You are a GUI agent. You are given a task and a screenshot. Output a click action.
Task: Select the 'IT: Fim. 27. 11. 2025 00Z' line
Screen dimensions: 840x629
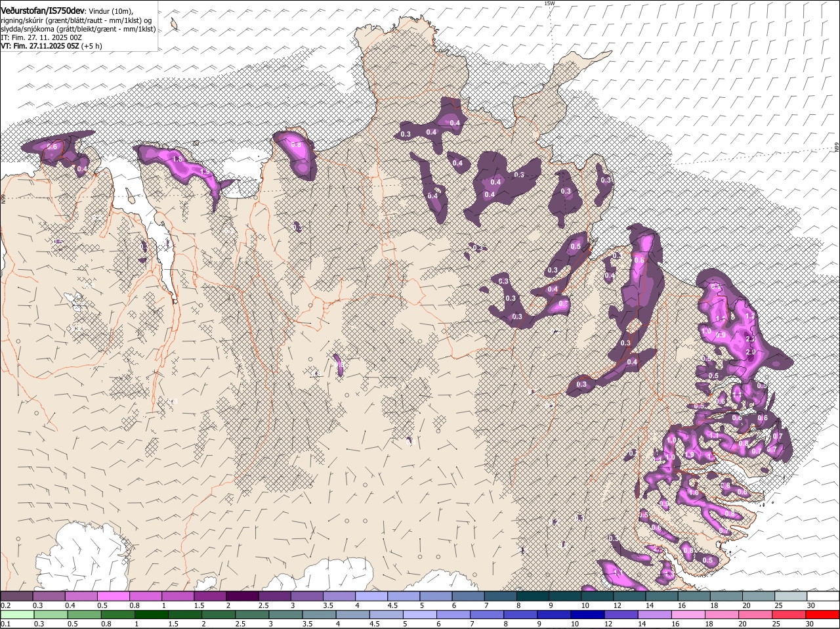tap(41, 37)
